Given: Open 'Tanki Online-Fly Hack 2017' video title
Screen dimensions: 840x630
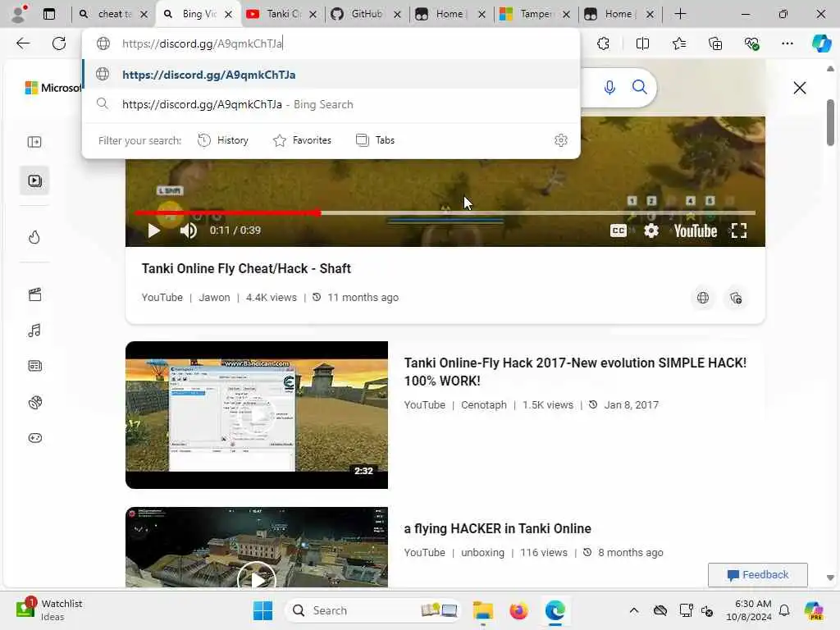Looking at the screenshot, I should (575, 372).
